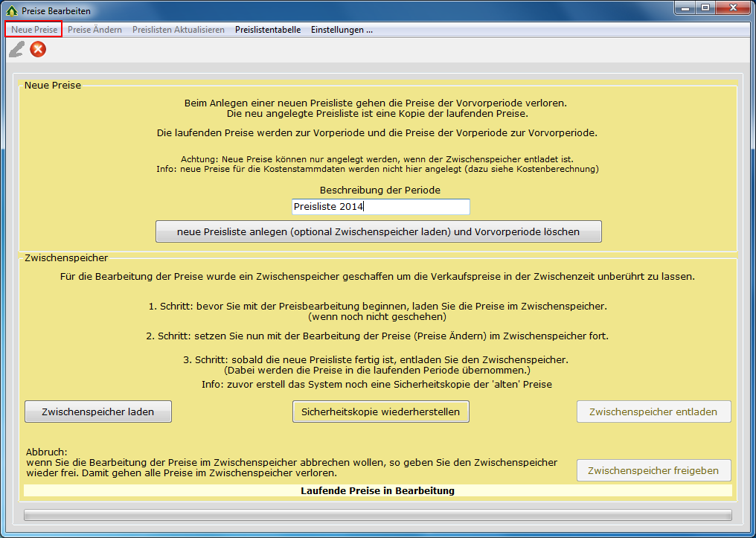Click the green tree application icon
This screenshot has width=756, height=538.
(11, 11)
